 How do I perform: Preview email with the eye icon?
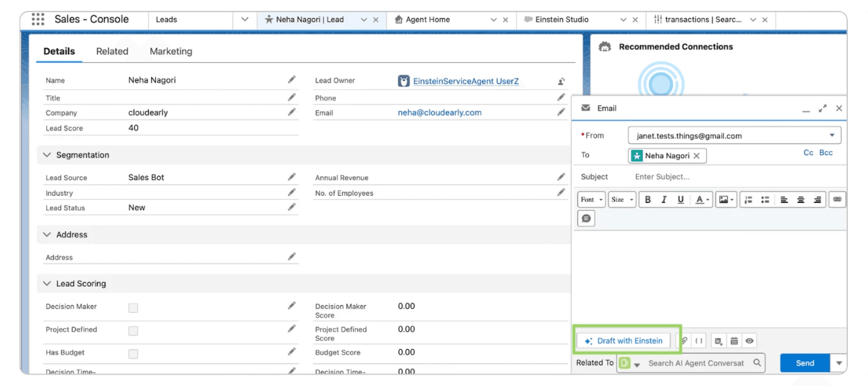[x=750, y=341]
